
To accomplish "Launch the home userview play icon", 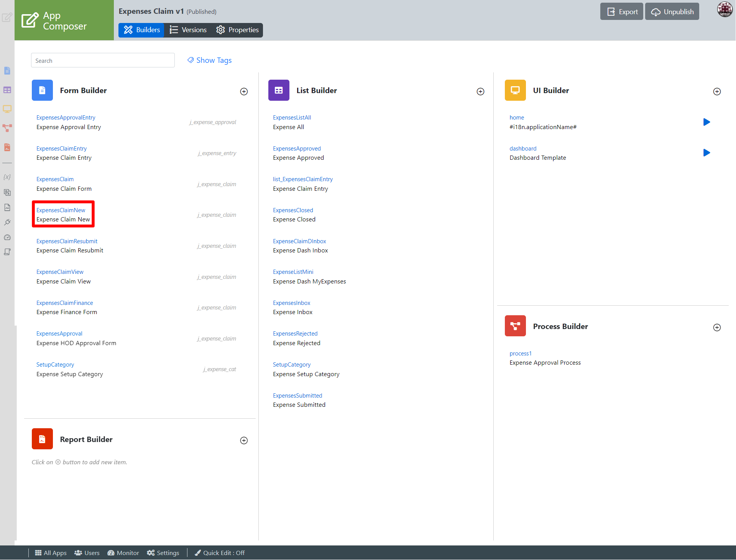I will click(x=706, y=122).
